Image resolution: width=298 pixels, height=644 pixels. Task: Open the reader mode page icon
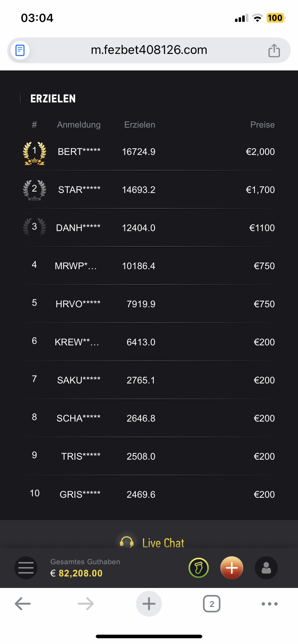[x=20, y=50]
